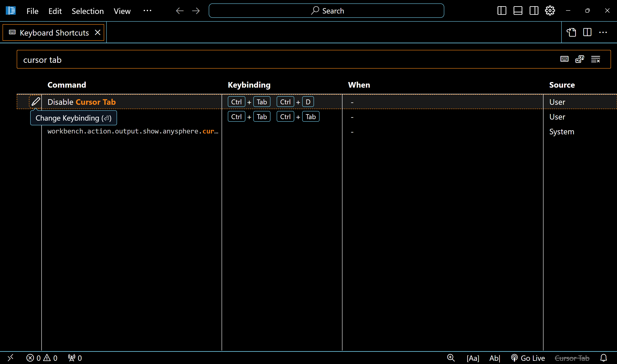Open the Edit menu
The image size is (617, 364).
[55, 11]
